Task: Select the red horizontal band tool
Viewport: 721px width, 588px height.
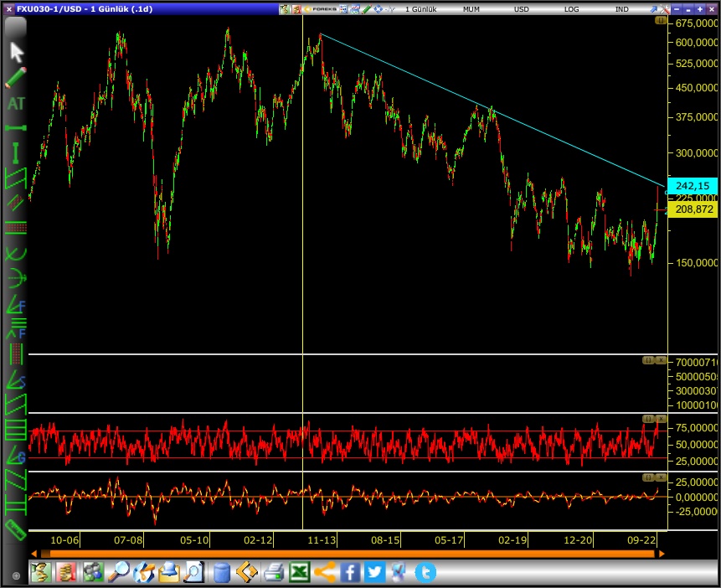Action: coord(16,228)
